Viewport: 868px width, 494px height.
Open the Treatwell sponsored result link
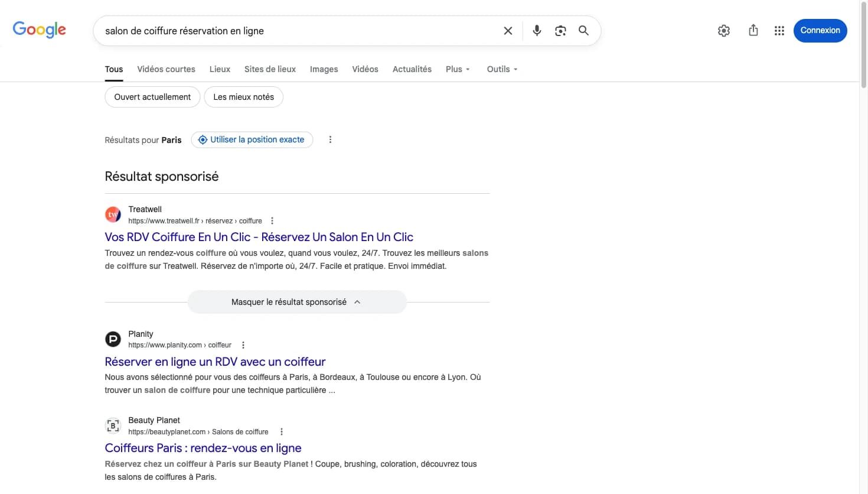[x=259, y=236]
